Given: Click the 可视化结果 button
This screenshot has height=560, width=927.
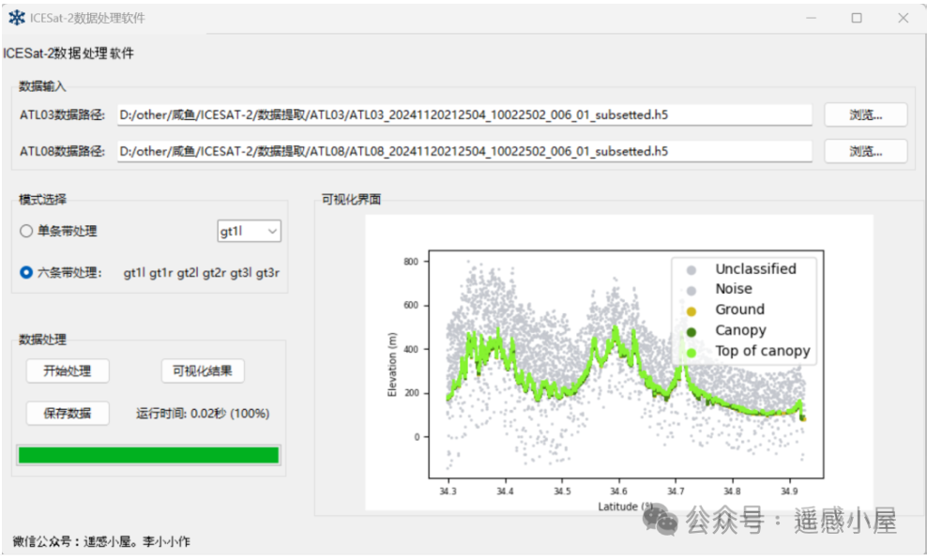Looking at the screenshot, I should point(202,371).
